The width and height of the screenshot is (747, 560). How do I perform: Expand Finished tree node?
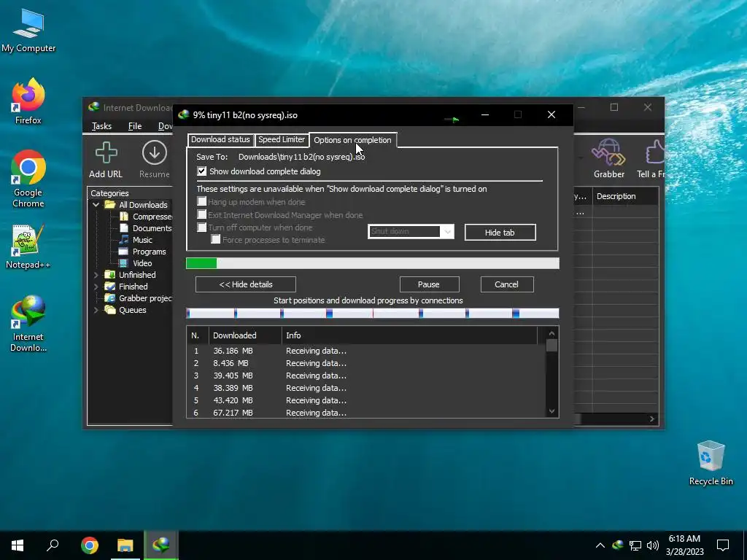click(x=96, y=287)
